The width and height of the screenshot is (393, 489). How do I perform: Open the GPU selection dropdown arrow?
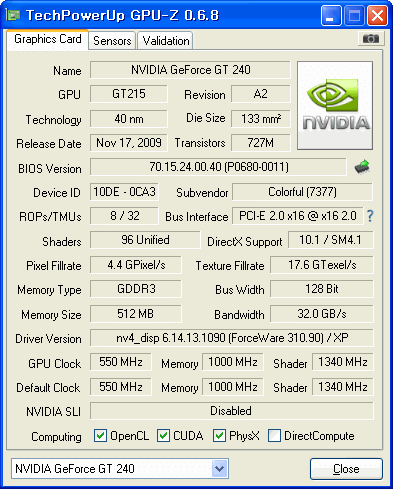pyautogui.click(x=219, y=469)
